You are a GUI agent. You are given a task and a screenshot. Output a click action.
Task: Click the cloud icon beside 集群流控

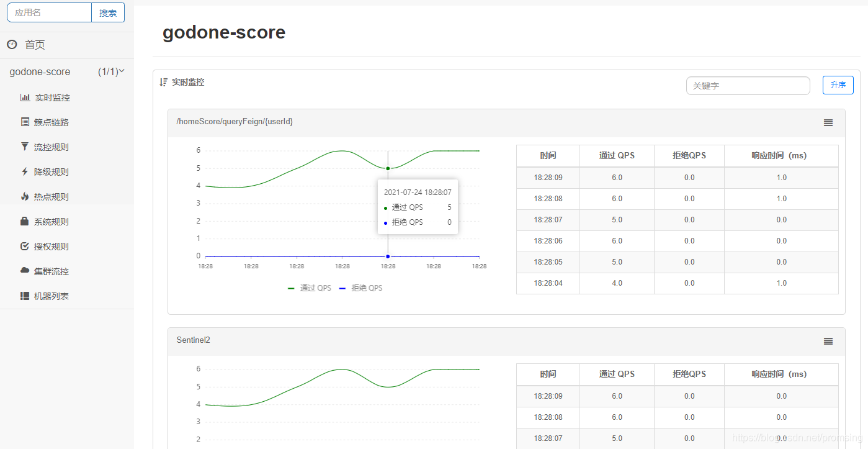point(25,271)
